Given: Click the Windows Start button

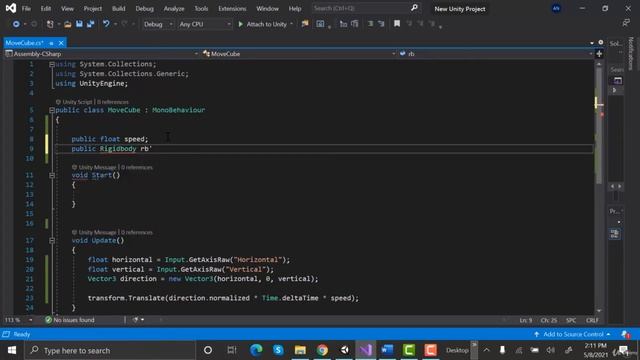Looking at the screenshot, I should tap(12, 350).
